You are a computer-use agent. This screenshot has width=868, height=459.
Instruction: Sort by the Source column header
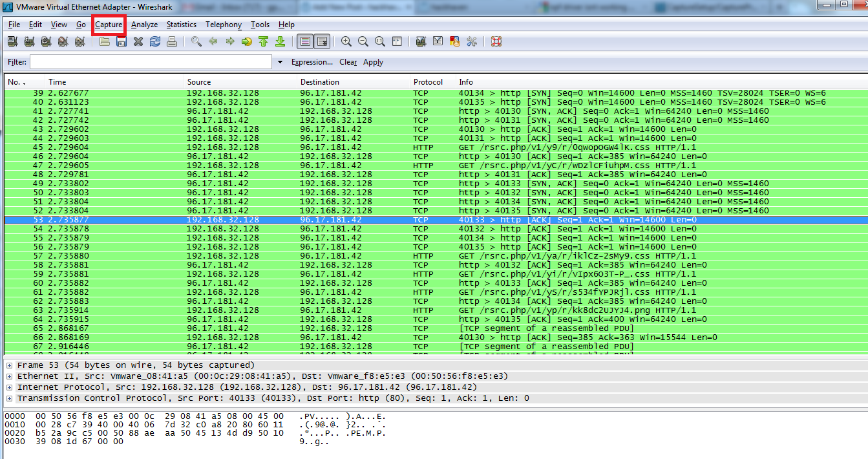[x=240, y=82]
